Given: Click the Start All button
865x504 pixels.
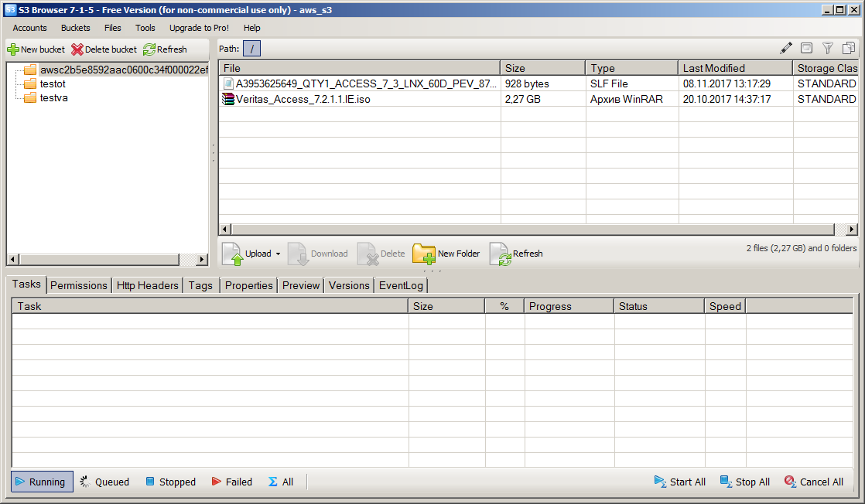Looking at the screenshot, I should (x=680, y=482).
